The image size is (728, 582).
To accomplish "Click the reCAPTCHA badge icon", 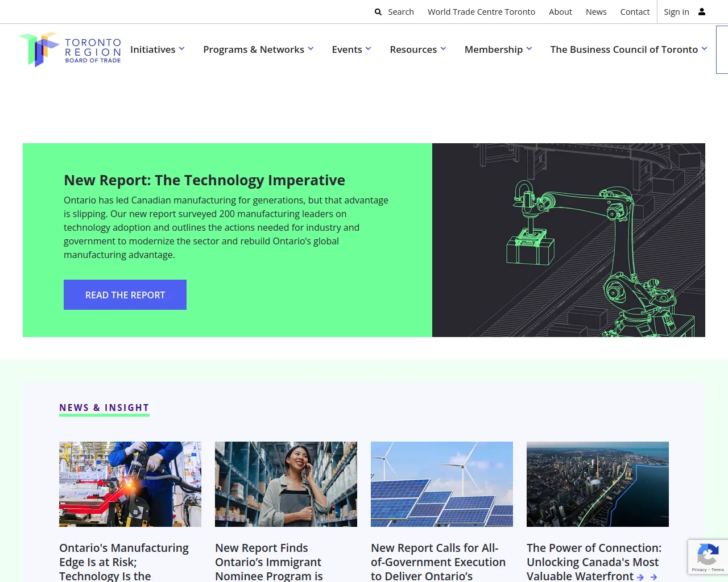I will 708,554.
